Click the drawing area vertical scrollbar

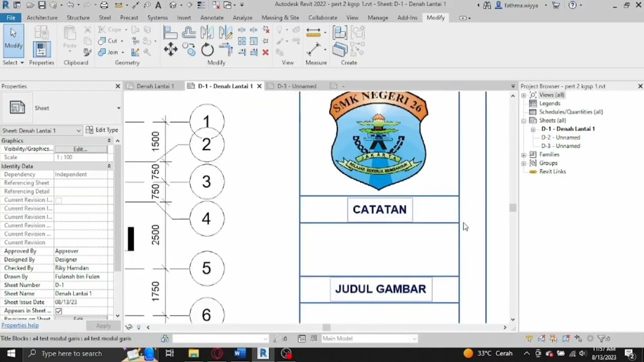click(x=513, y=207)
